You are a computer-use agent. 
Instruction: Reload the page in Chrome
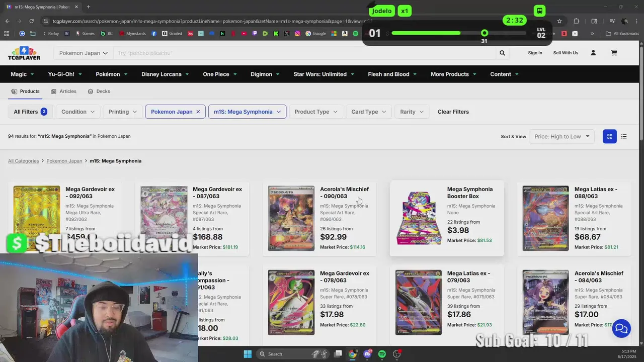point(31,21)
